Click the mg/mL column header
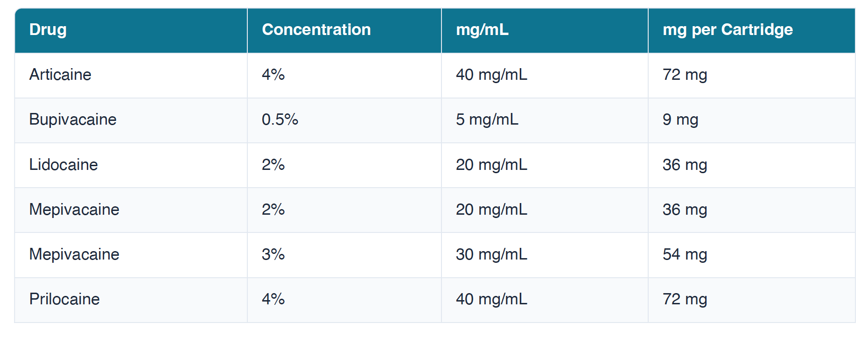The image size is (868, 337). pos(482,30)
